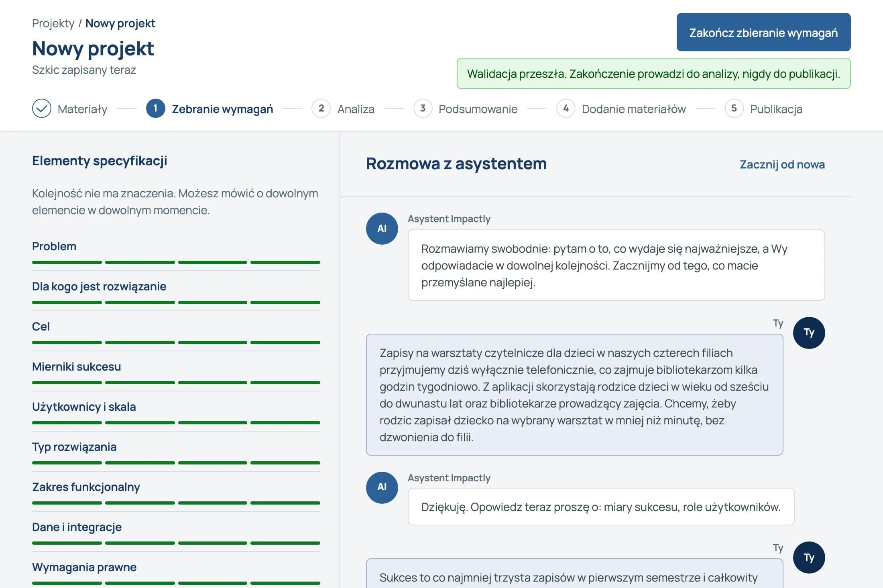
Task: Click the AI avatar beside the Dziękuję message
Action: [x=382, y=487]
